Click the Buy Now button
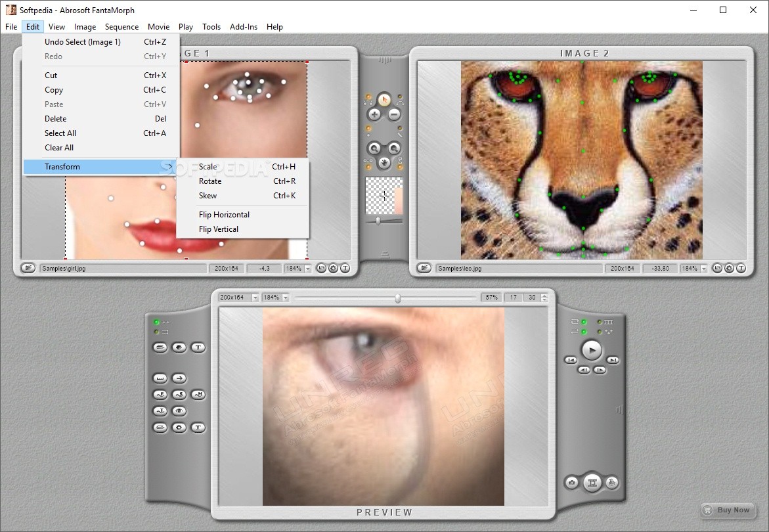This screenshot has height=532, width=769. (x=728, y=510)
